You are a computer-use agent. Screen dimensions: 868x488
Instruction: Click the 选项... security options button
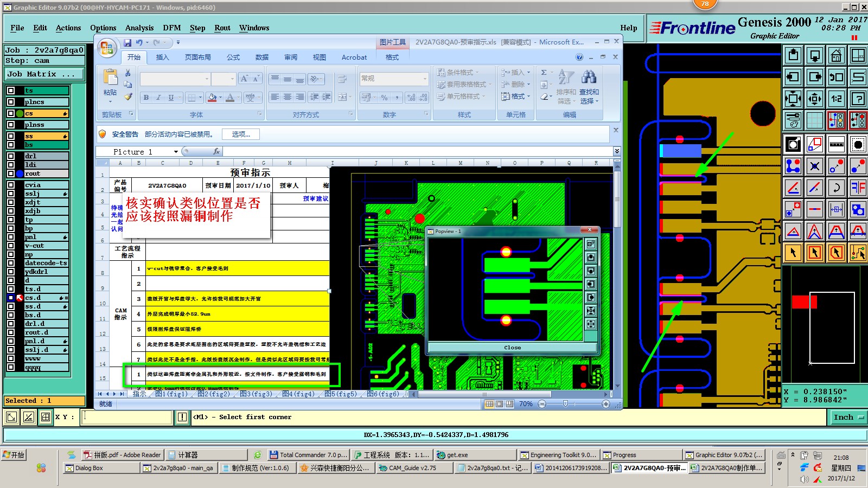(241, 134)
